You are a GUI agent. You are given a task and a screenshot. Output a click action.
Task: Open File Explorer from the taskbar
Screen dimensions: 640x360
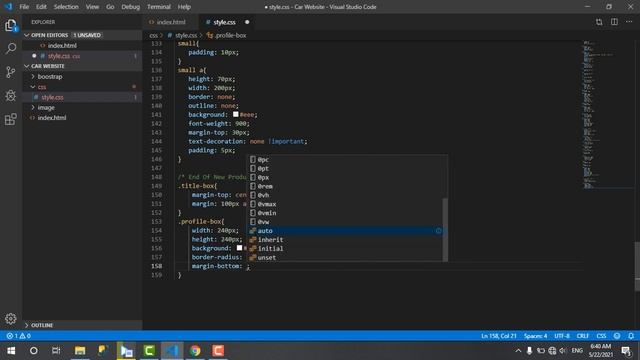pyautogui.click(x=80, y=351)
